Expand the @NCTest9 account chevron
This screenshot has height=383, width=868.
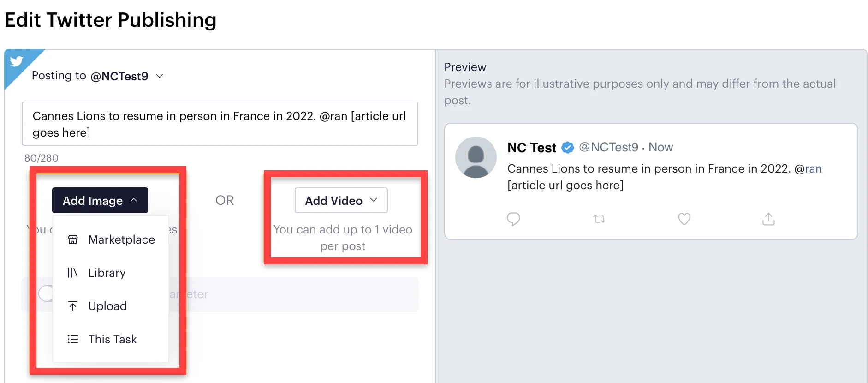point(160,76)
